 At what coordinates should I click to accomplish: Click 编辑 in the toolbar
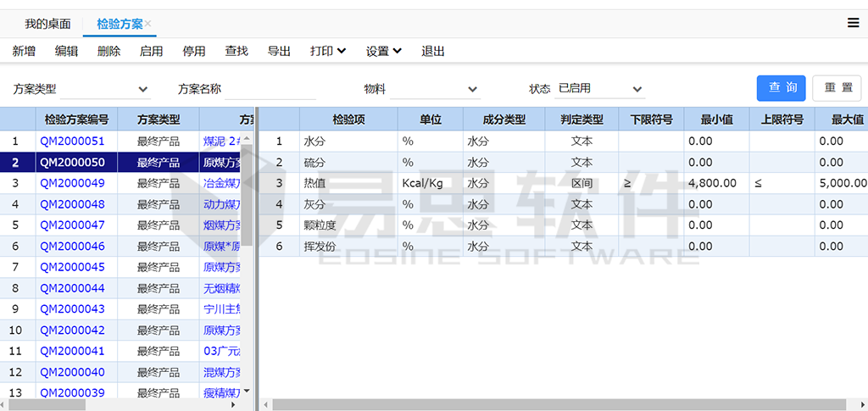tap(66, 51)
